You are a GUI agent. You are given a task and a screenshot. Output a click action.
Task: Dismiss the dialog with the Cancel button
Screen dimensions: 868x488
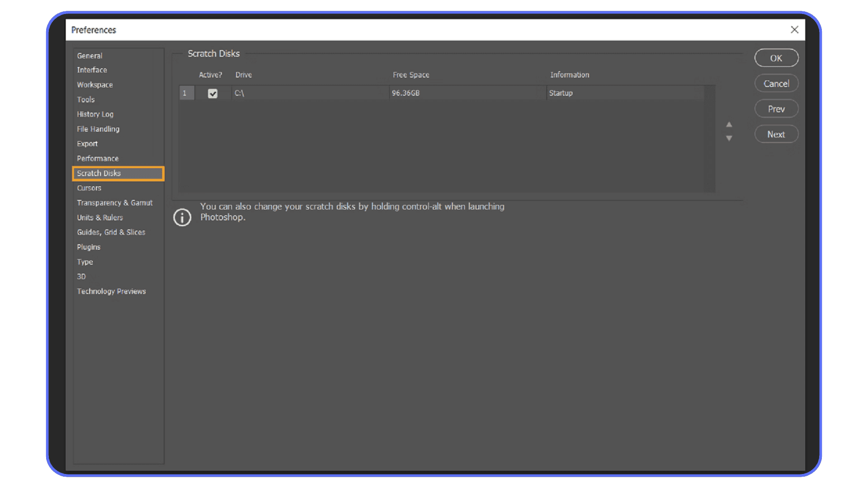[x=776, y=83]
